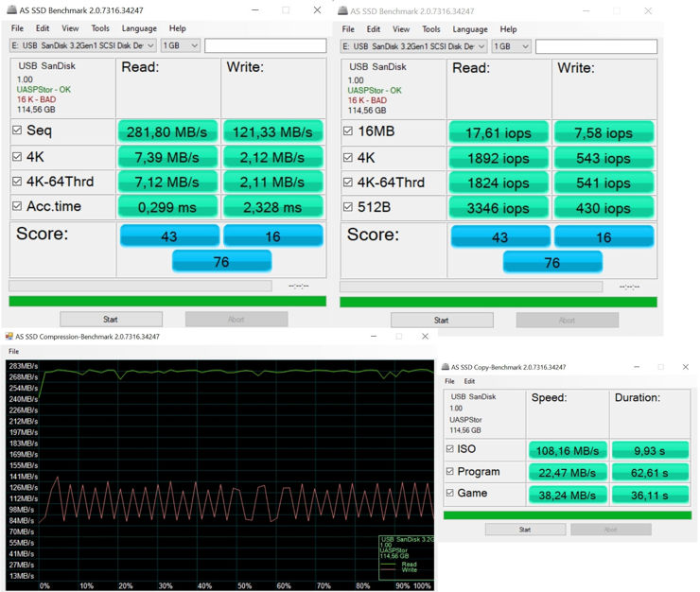Minimize the Copy-Benchmark window
Screen dimensions: 700x592
637,367
